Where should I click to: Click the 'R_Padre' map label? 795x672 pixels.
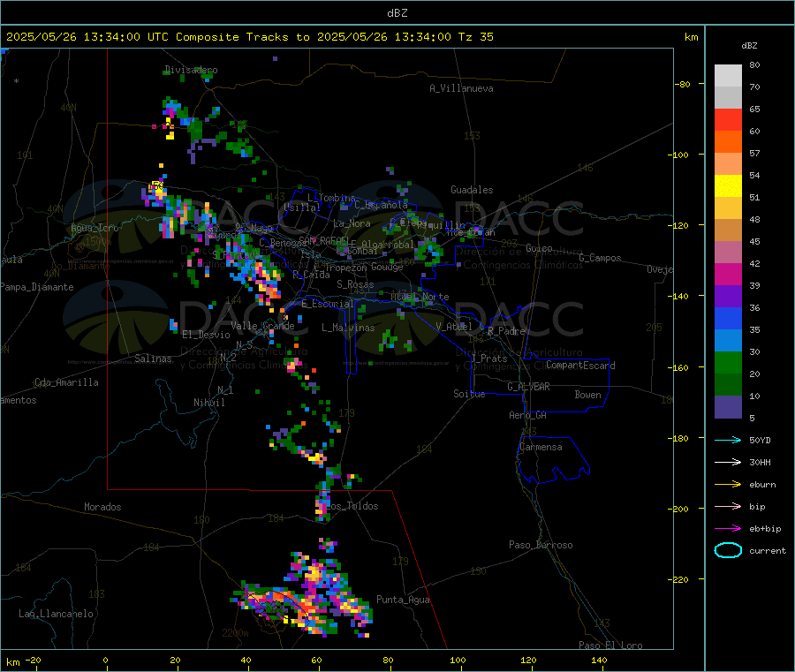506,331
